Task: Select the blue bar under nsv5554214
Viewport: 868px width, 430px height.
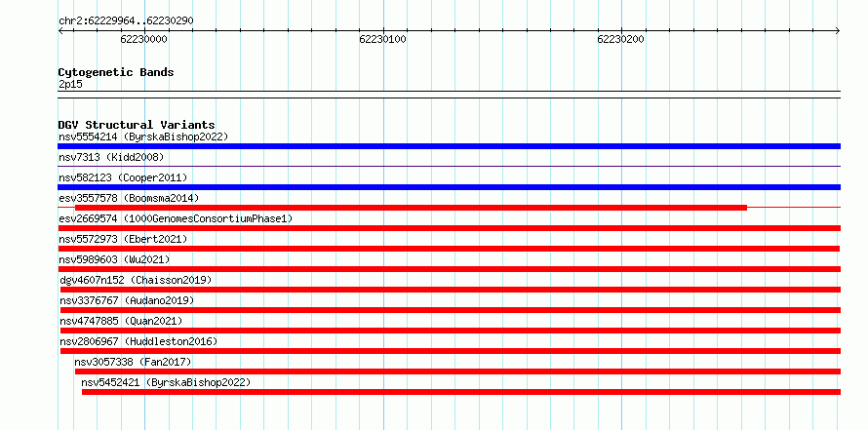Action: pos(449,146)
